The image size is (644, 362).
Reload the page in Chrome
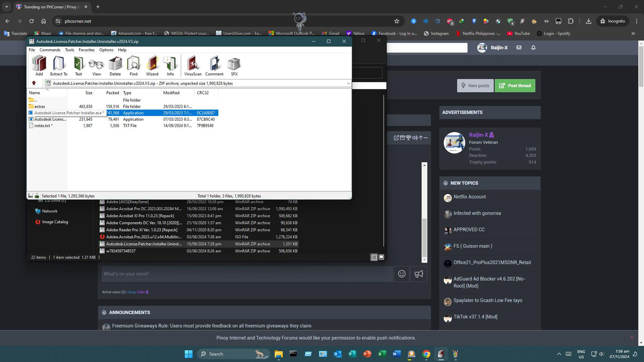(x=31, y=21)
